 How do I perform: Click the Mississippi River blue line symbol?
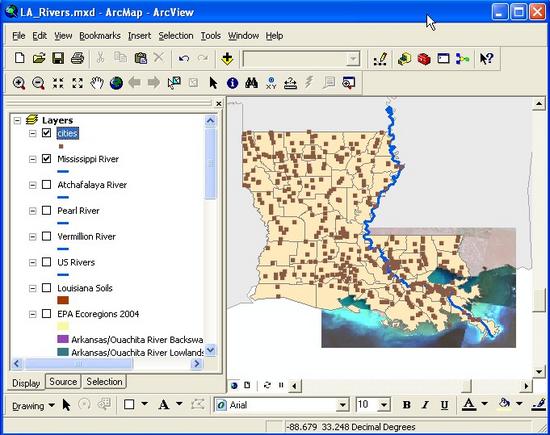(63, 172)
